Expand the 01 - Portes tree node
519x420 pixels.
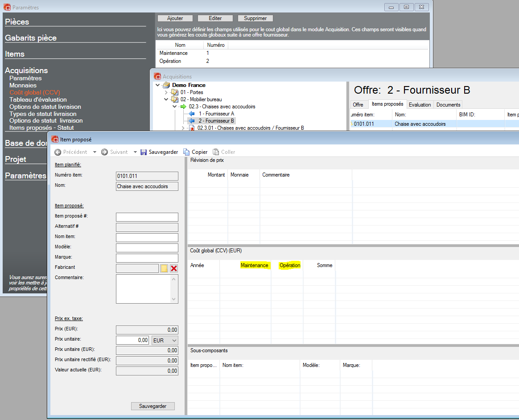(x=166, y=92)
